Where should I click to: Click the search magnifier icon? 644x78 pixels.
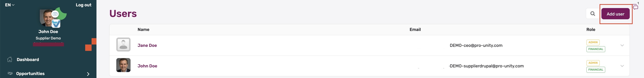592,14
